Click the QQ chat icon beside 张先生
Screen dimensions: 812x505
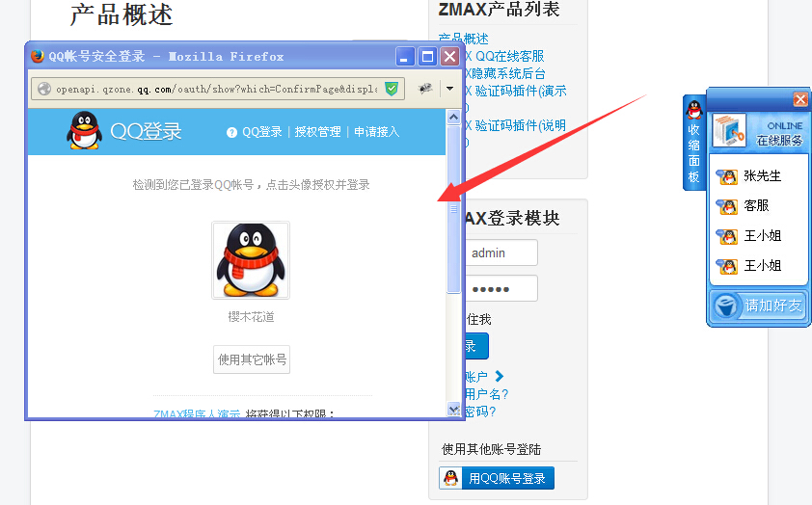point(727,176)
